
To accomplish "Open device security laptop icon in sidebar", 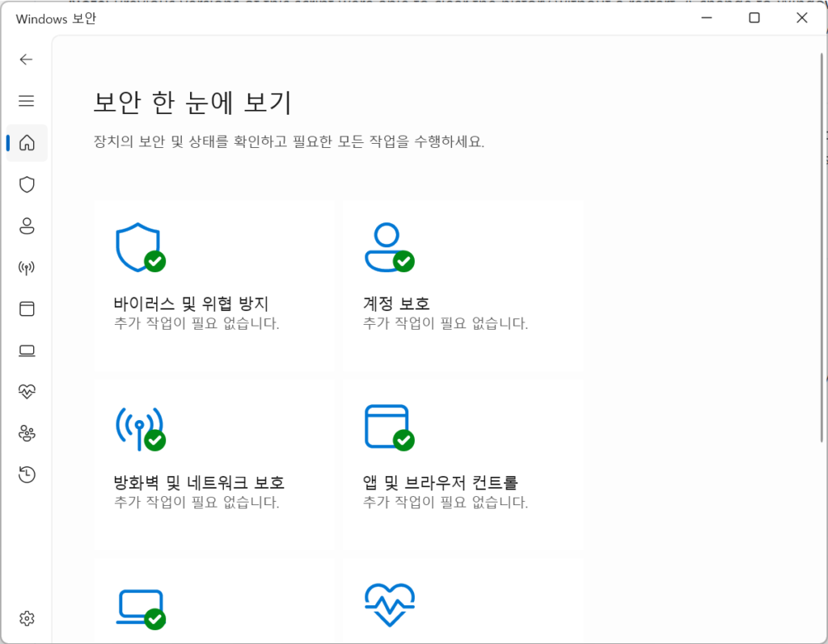I will click(27, 351).
